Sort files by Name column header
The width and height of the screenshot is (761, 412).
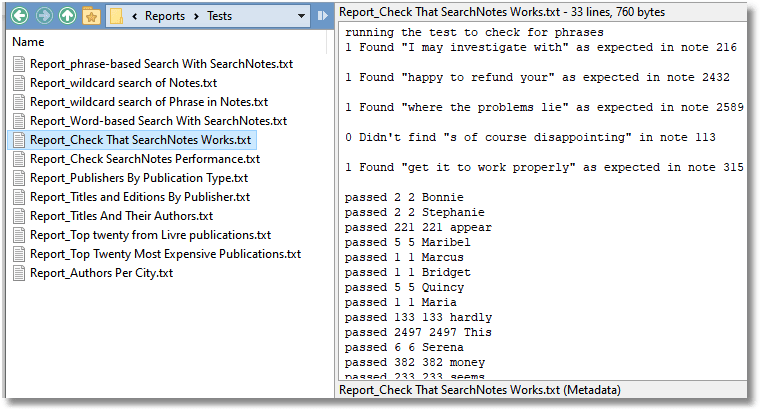(x=28, y=42)
